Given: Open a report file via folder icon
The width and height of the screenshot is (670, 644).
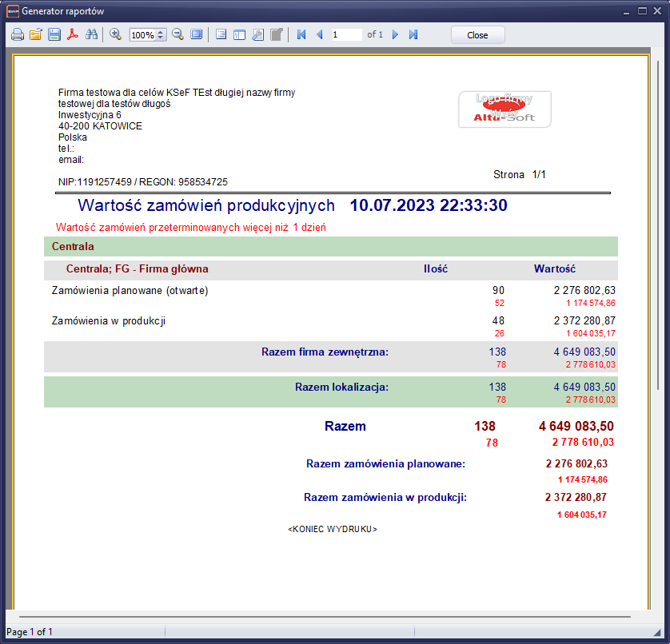Looking at the screenshot, I should [36, 35].
